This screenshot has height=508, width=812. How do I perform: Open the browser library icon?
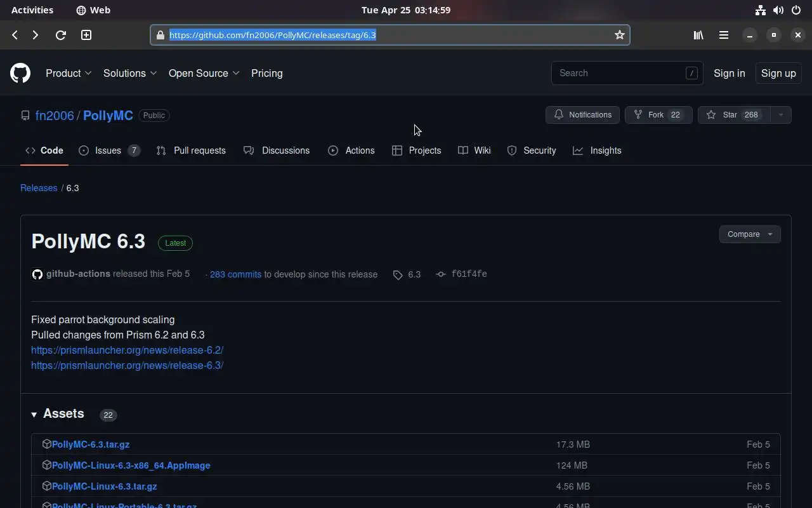(698, 35)
